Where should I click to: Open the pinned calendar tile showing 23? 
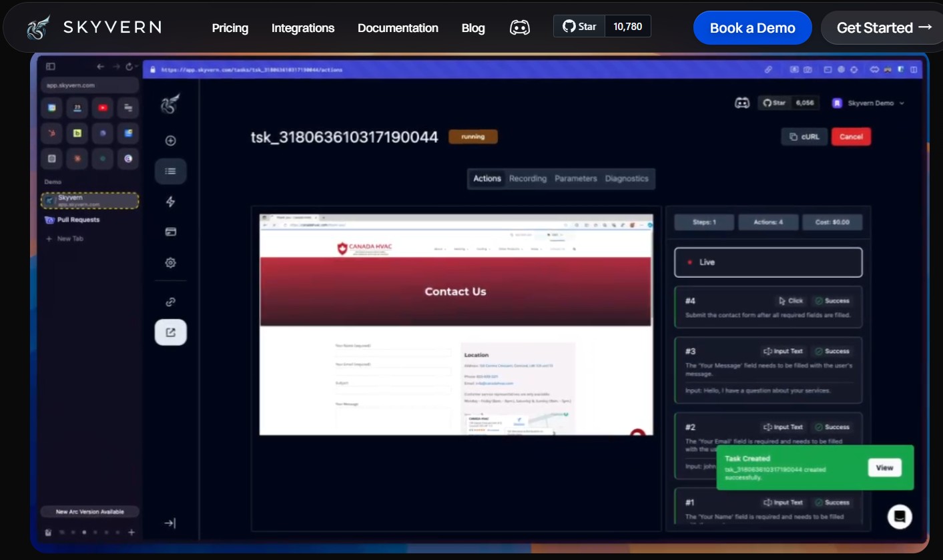point(77,107)
